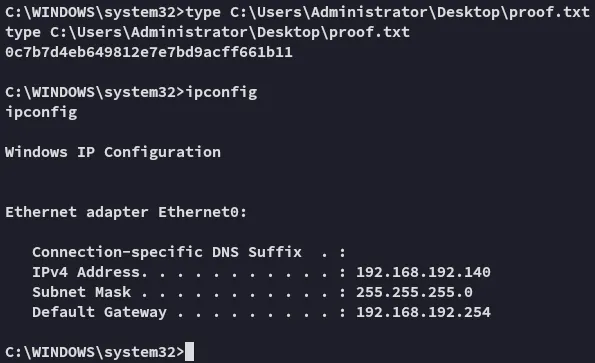Click the IPv4 address 192.168.192.140
Screen dimensions: 595x363
click(423, 272)
